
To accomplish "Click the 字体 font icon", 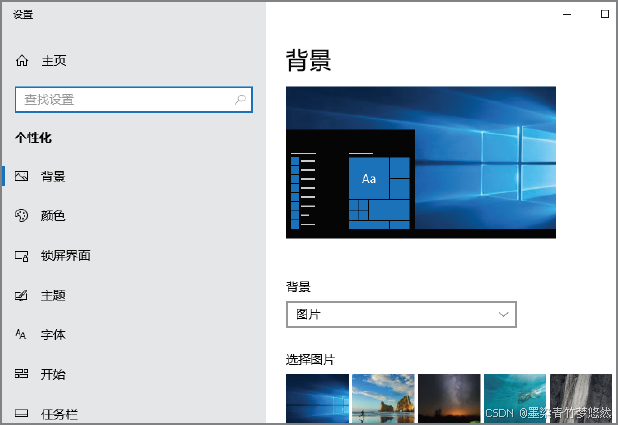I will click(x=20, y=334).
